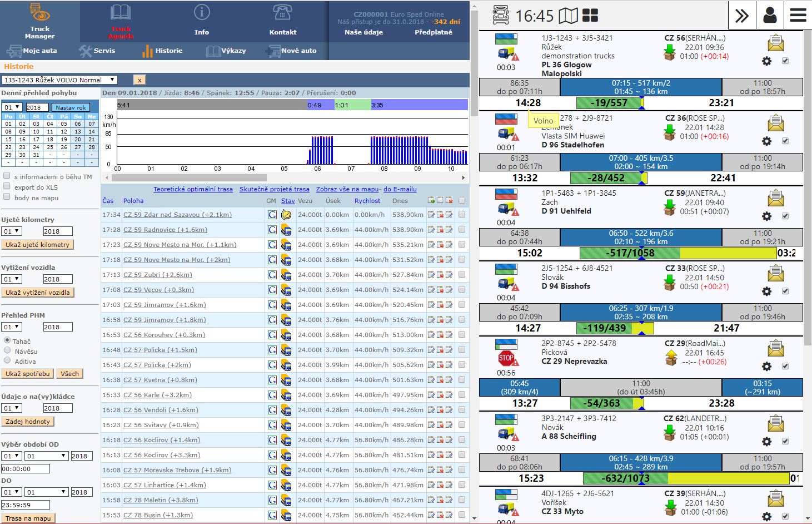This screenshot has height=524, width=812.
Task: Open the settings gear for Zach truck
Action: [x=767, y=216]
